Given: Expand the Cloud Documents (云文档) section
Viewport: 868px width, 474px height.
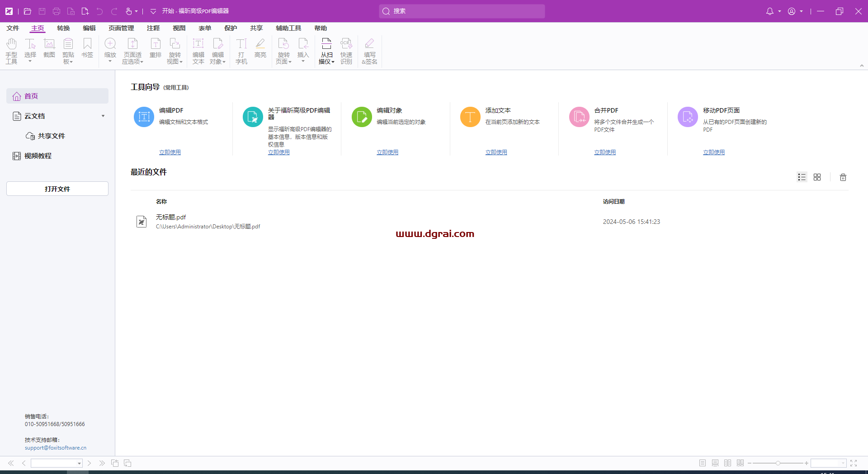Looking at the screenshot, I should point(103,116).
